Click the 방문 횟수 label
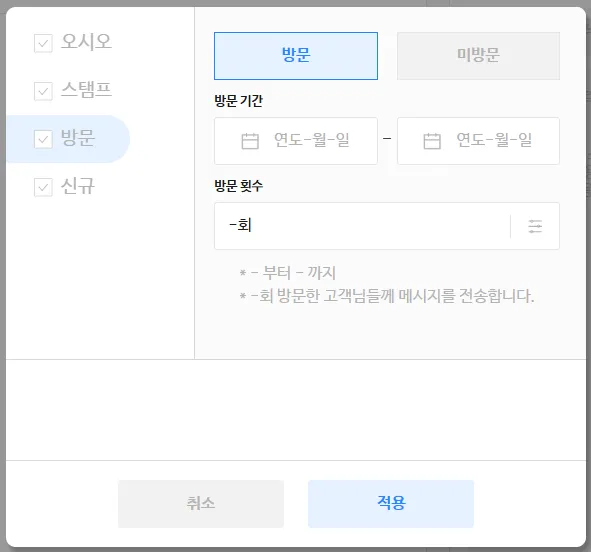Viewport: 591px width, 552px height. click(x=239, y=186)
